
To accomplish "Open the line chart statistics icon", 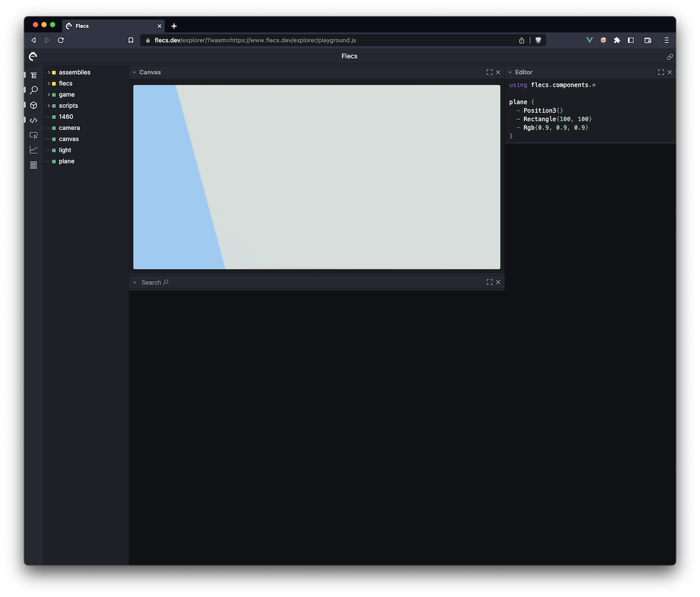I will pyautogui.click(x=33, y=150).
